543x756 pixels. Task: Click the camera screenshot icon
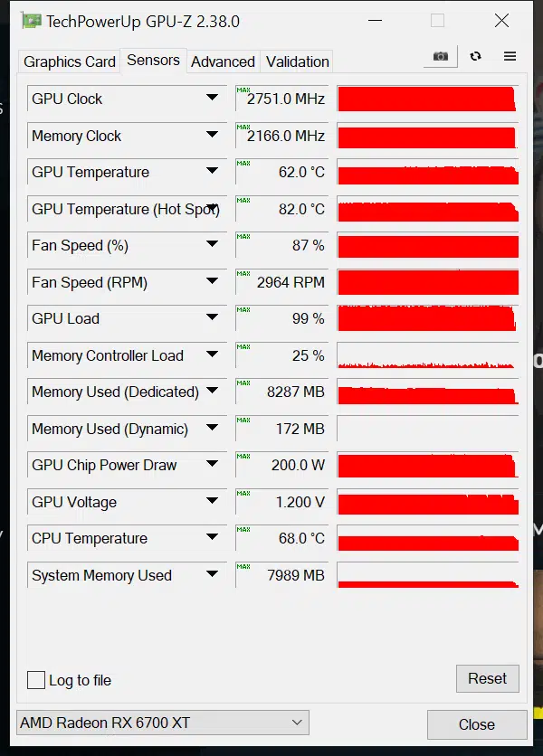(x=440, y=56)
